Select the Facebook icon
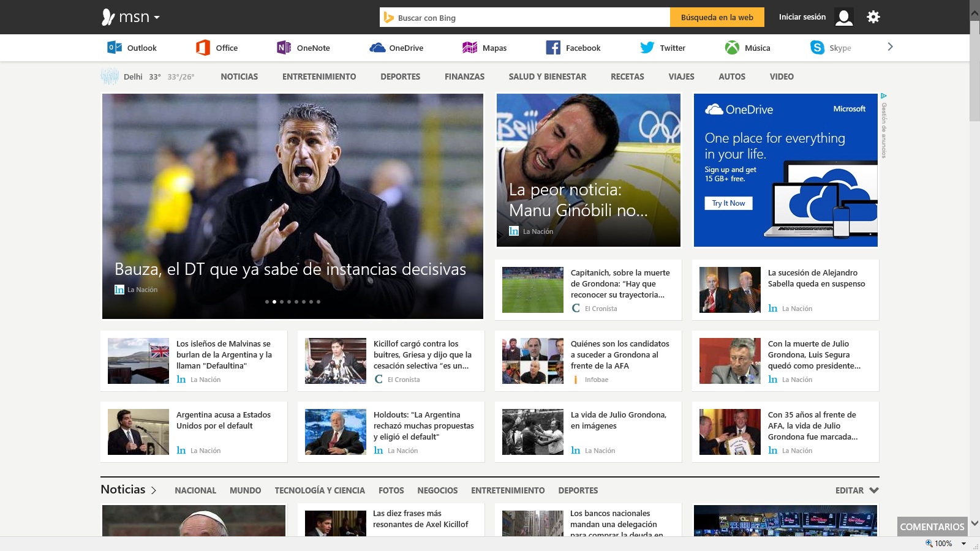Image resolution: width=980 pixels, height=551 pixels. (554, 47)
